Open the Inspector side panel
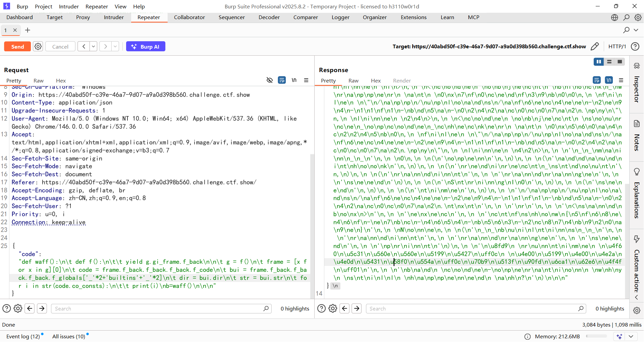644x342 pixels. pyautogui.click(x=636, y=84)
